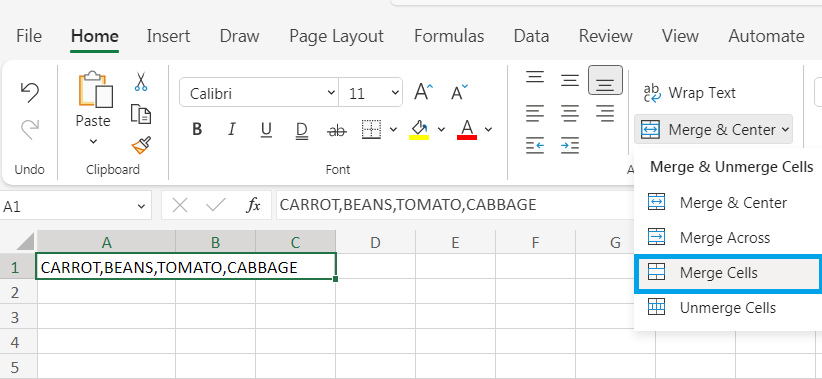Viewport: 822px width, 379px height.
Task: Increase font size with the larger A icon
Action: pos(424,92)
